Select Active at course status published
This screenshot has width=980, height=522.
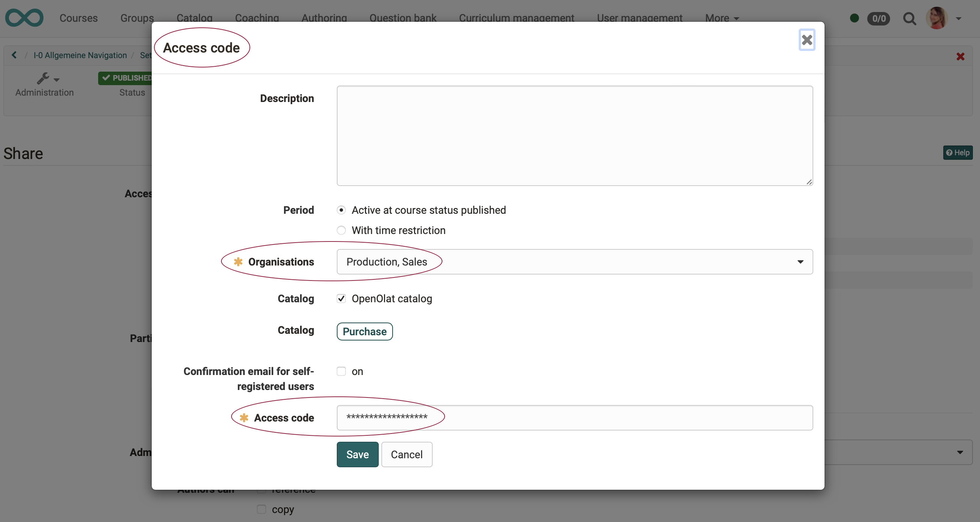(341, 210)
